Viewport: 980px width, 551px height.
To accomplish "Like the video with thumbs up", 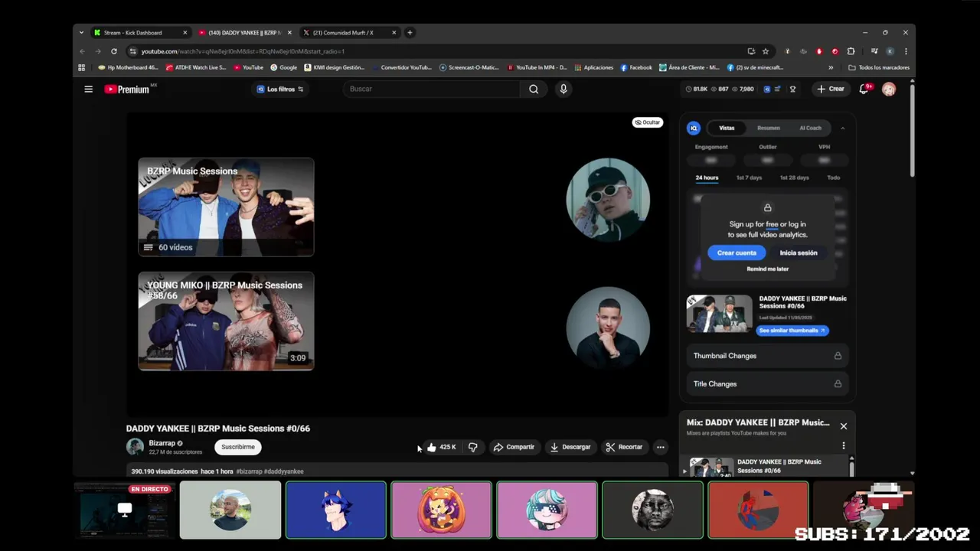I will pyautogui.click(x=441, y=447).
